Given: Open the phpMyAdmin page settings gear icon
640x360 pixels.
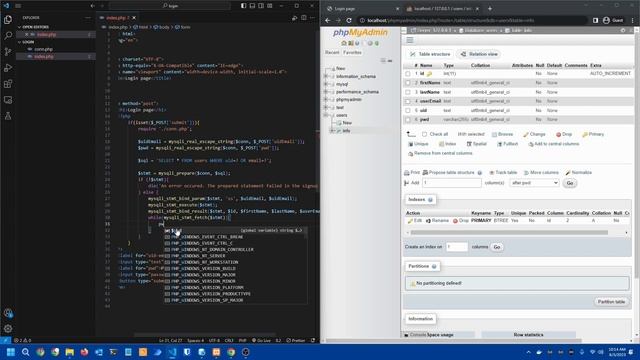Looking at the screenshot, I should [623, 30].
